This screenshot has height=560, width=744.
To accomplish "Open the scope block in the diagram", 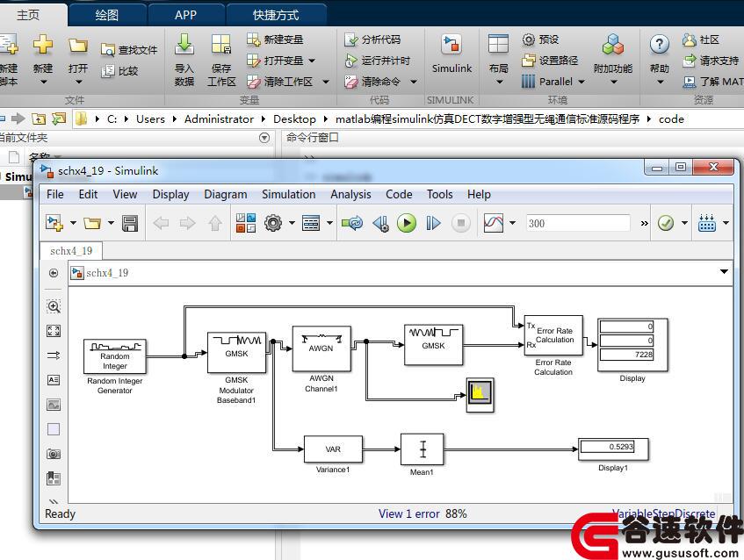I will point(480,394).
